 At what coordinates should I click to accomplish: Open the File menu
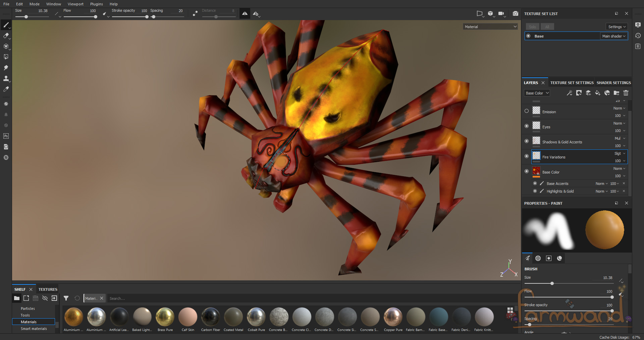click(6, 4)
